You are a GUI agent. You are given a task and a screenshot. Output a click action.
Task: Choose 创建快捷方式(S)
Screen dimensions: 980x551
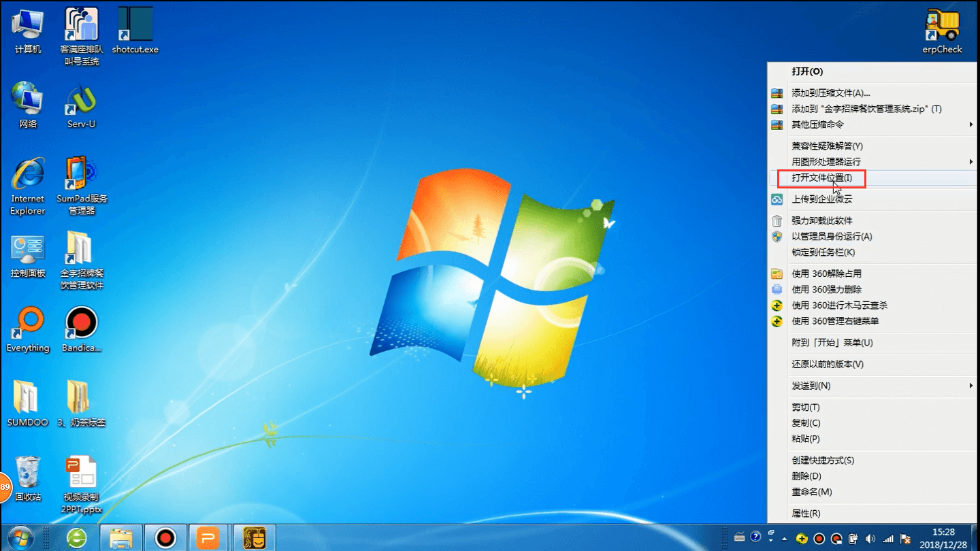pos(872,461)
